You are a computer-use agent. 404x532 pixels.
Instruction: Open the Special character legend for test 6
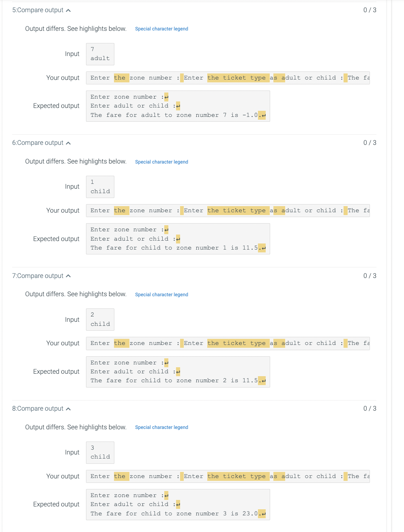(161, 162)
